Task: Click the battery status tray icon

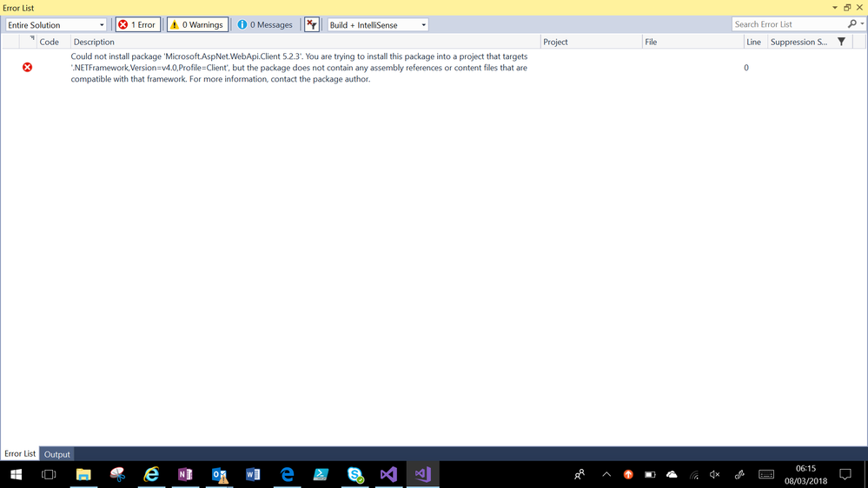Action: 650,475
